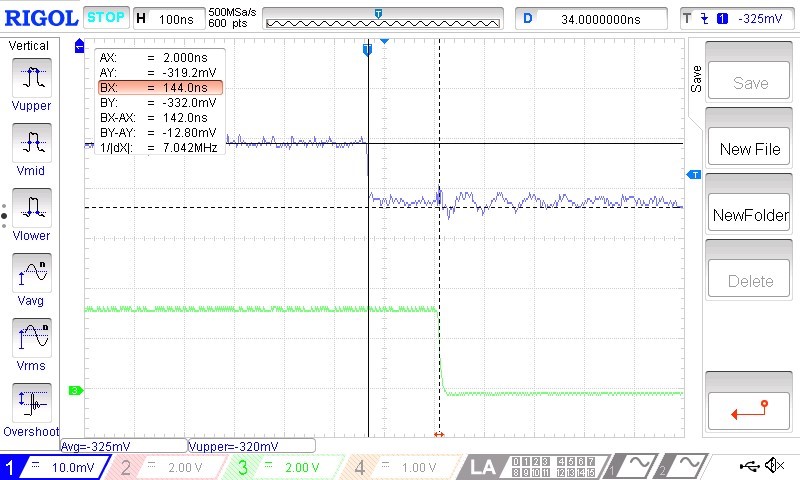This screenshot has height=480, width=800.
Task: Click the speaker mute icon
Action: [773, 466]
